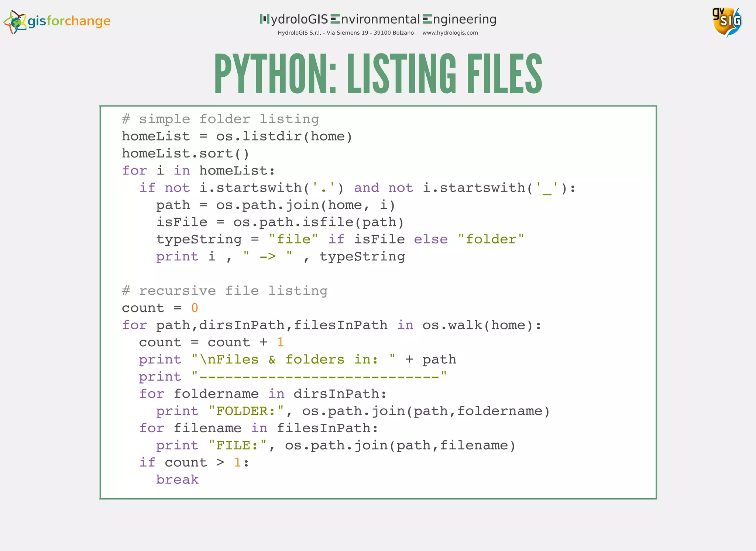Image resolution: width=756 pixels, height=551 pixels.
Task: Click the homeList.sort() code line
Action: pyautogui.click(x=185, y=153)
